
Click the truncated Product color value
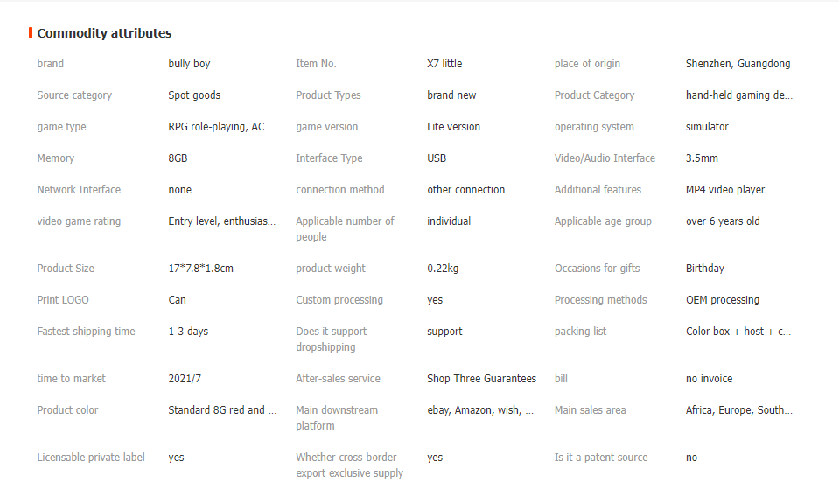(x=222, y=410)
